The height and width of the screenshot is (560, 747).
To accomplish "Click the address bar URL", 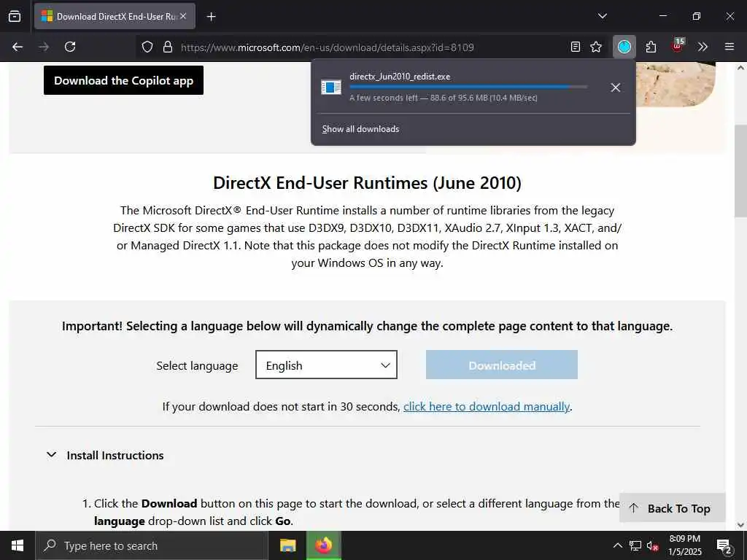I will [x=327, y=47].
